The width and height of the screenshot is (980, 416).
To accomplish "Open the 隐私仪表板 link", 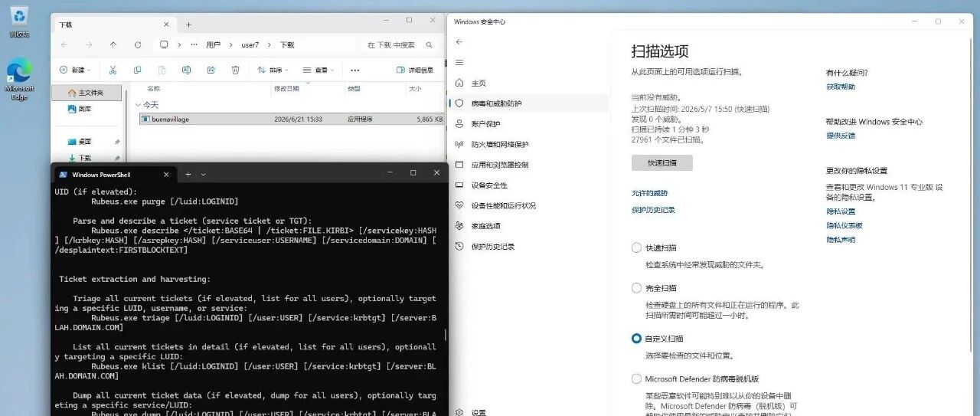I will 844,225.
